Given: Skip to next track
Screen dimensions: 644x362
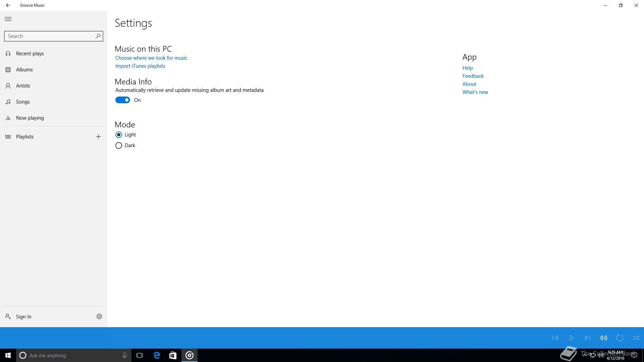Looking at the screenshot, I should pos(588,338).
